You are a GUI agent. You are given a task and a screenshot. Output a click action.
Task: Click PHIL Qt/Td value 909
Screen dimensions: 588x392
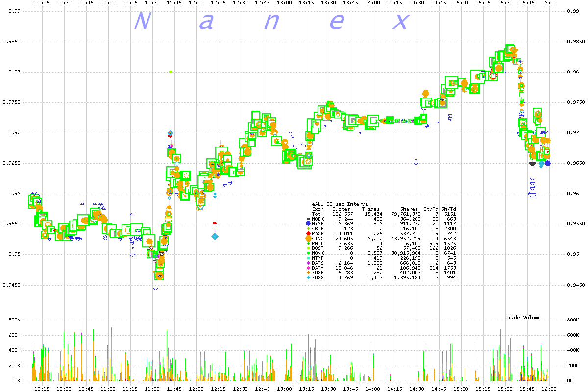pos(434,243)
